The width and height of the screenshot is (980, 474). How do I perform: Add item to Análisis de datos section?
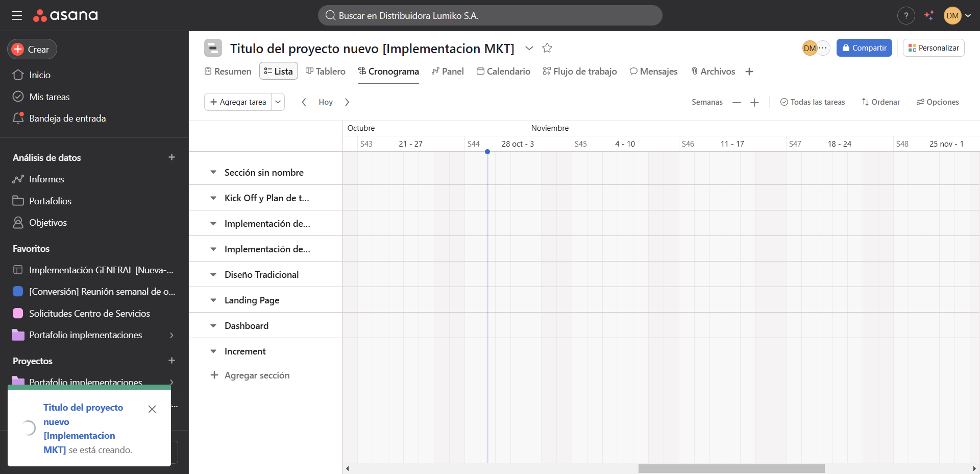pyautogui.click(x=171, y=157)
